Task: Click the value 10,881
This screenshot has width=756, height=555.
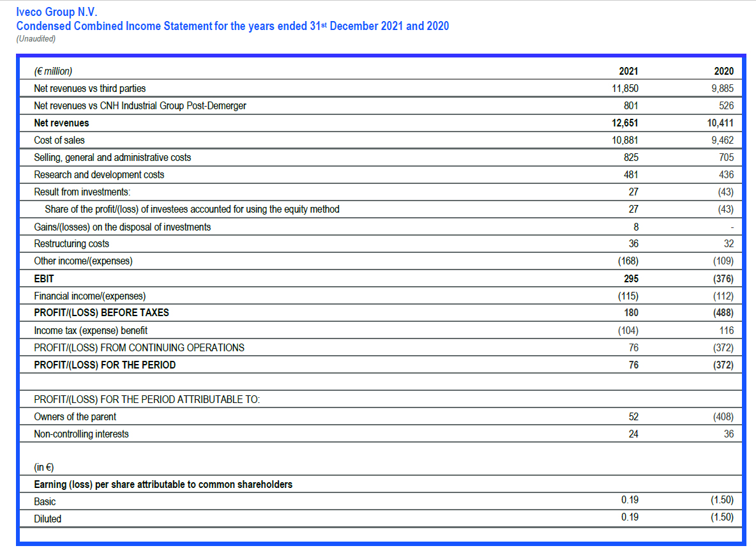Action: (625, 141)
